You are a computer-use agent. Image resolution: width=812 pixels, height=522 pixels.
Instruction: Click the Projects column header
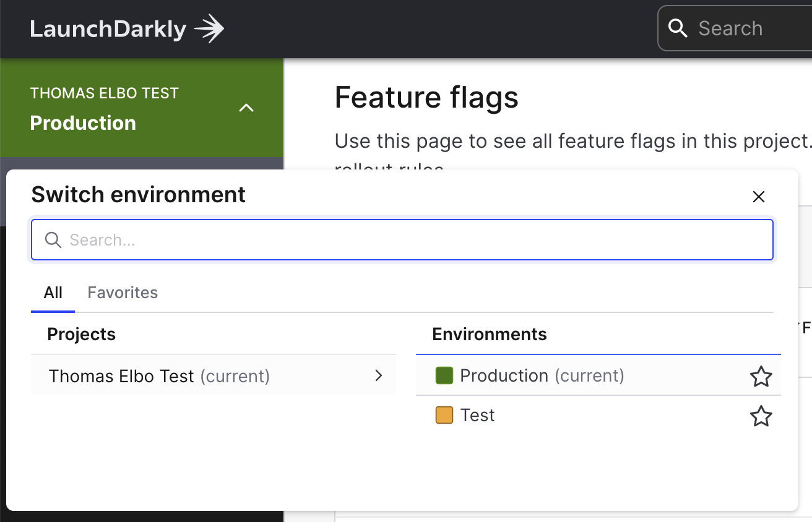point(82,335)
